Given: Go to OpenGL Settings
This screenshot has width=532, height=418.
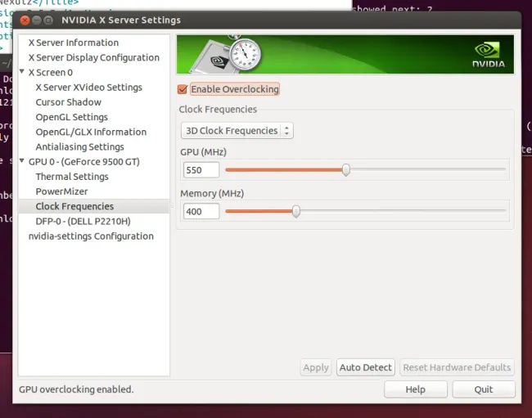Looking at the screenshot, I should [x=71, y=117].
